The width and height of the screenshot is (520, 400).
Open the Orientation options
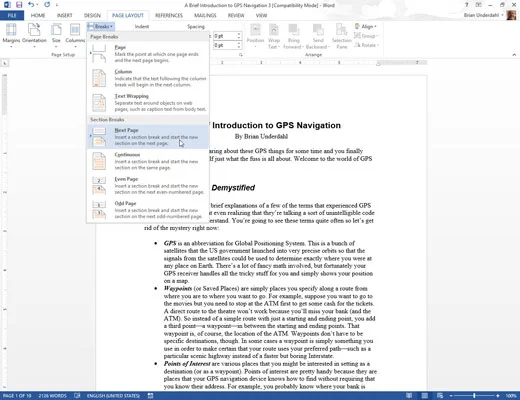pyautogui.click(x=34, y=35)
